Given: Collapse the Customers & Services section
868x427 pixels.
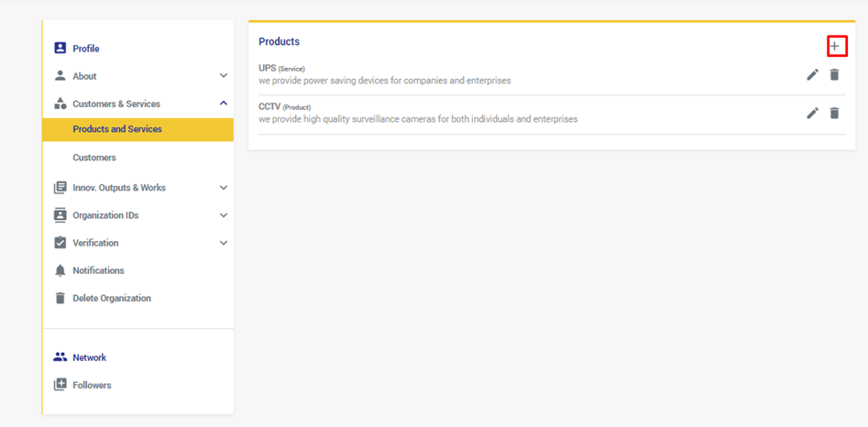Looking at the screenshot, I should tap(223, 104).
